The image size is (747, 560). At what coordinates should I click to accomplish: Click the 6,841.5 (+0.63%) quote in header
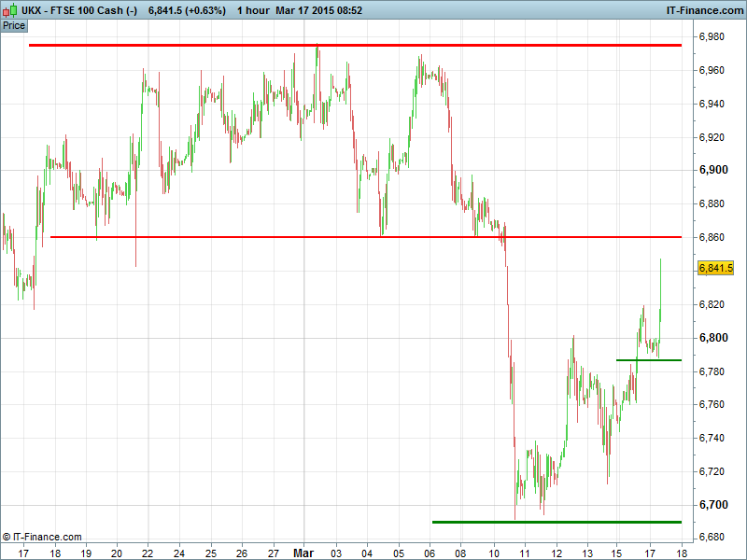point(187,10)
